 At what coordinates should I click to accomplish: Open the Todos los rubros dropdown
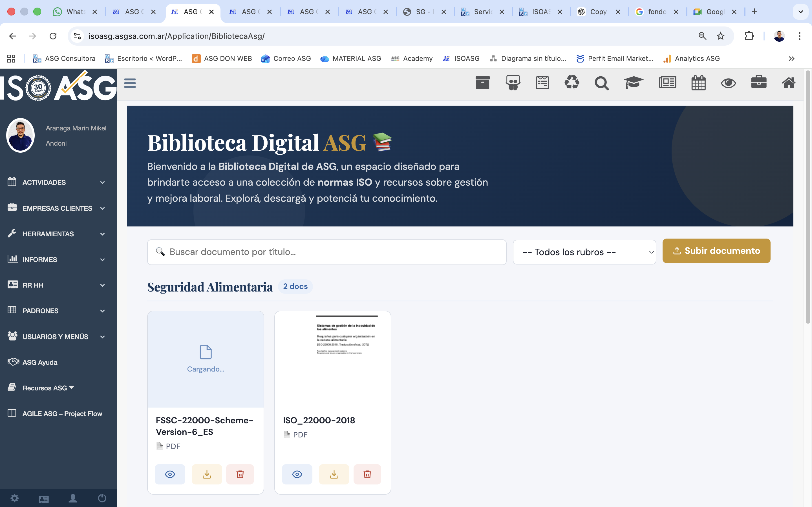584,252
